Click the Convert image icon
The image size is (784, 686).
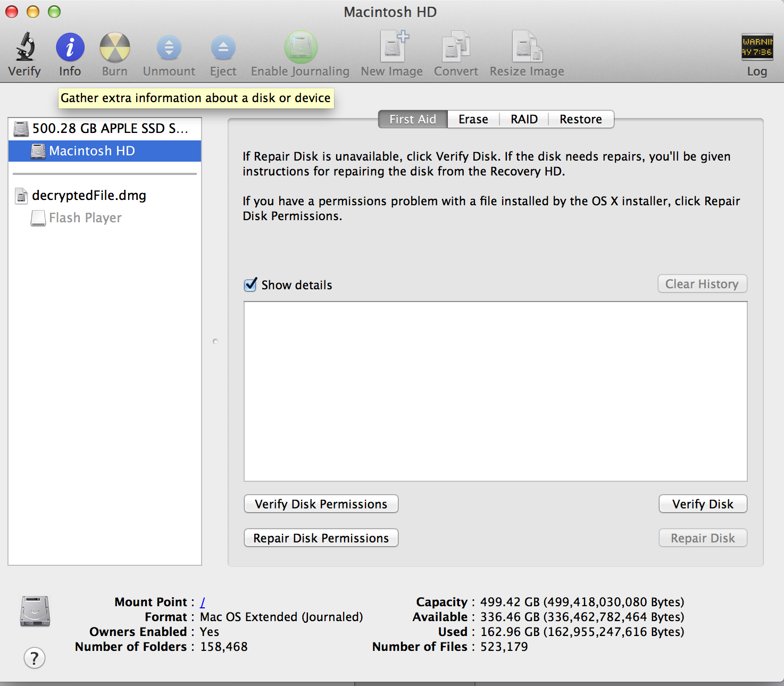point(456,46)
